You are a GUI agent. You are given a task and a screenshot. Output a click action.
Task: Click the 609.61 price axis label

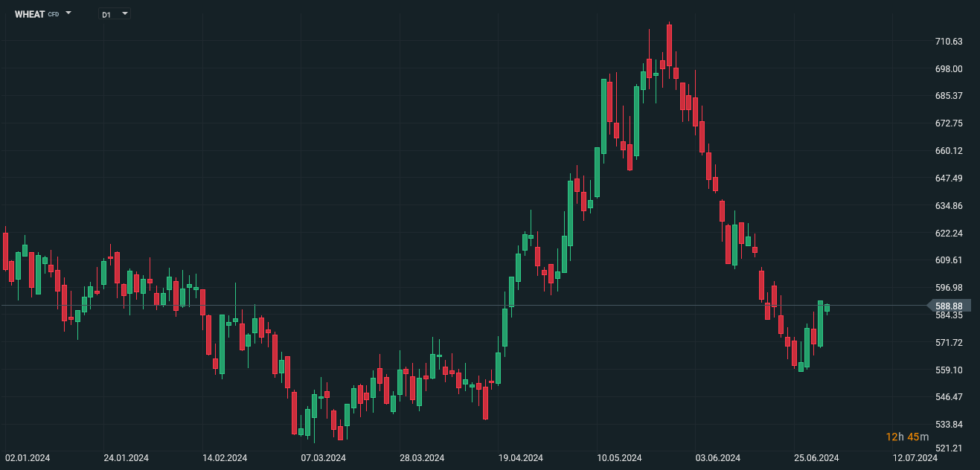949,260
